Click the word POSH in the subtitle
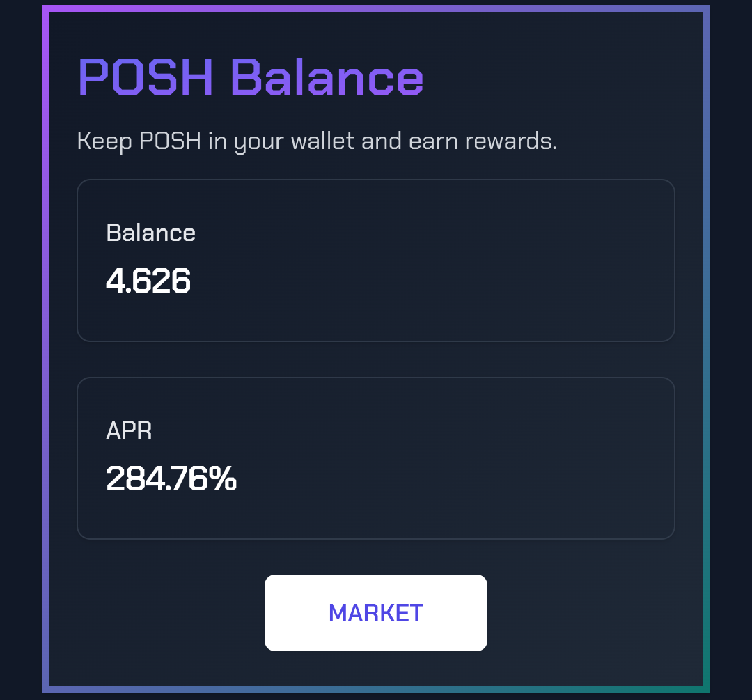 (170, 141)
